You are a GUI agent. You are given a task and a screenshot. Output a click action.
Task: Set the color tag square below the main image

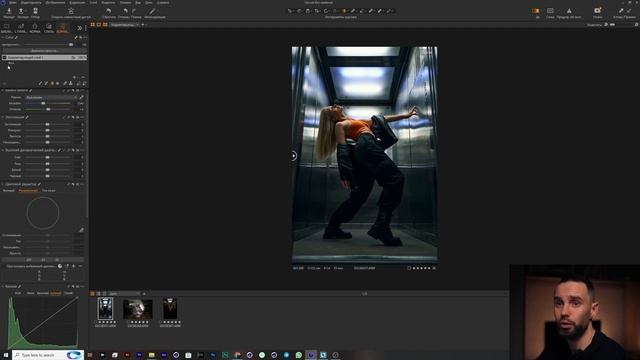(409, 268)
